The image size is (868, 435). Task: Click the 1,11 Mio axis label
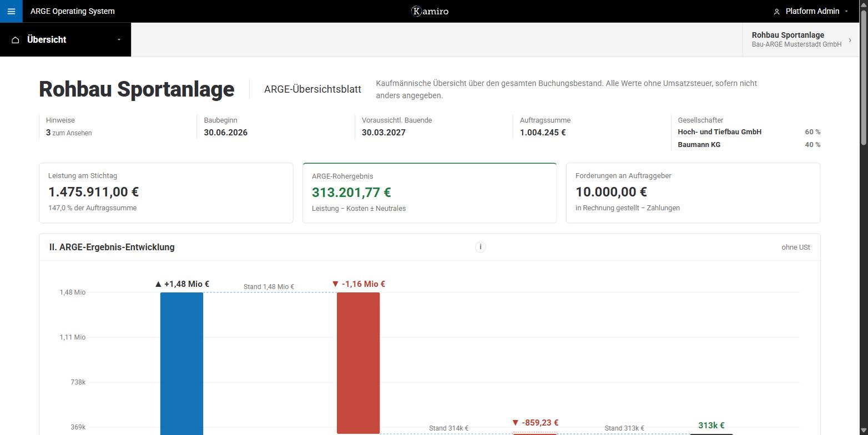click(73, 337)
